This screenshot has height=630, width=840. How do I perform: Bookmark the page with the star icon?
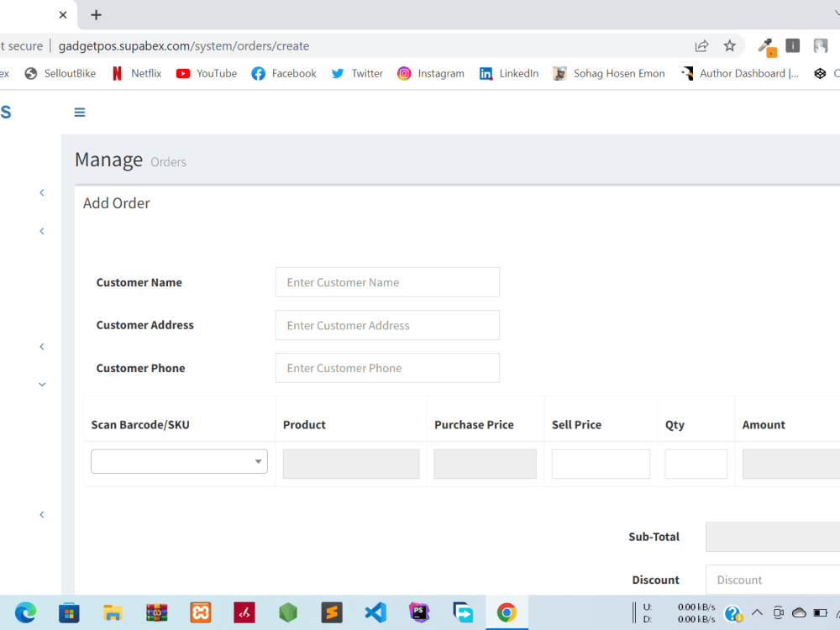coord(729,46)
